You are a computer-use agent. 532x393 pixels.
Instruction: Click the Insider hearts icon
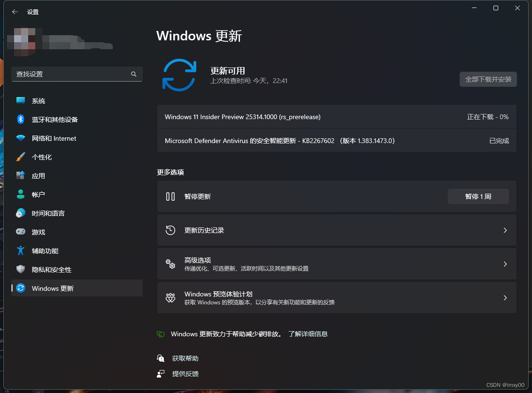pyautogui.click(x=170, y=298)
